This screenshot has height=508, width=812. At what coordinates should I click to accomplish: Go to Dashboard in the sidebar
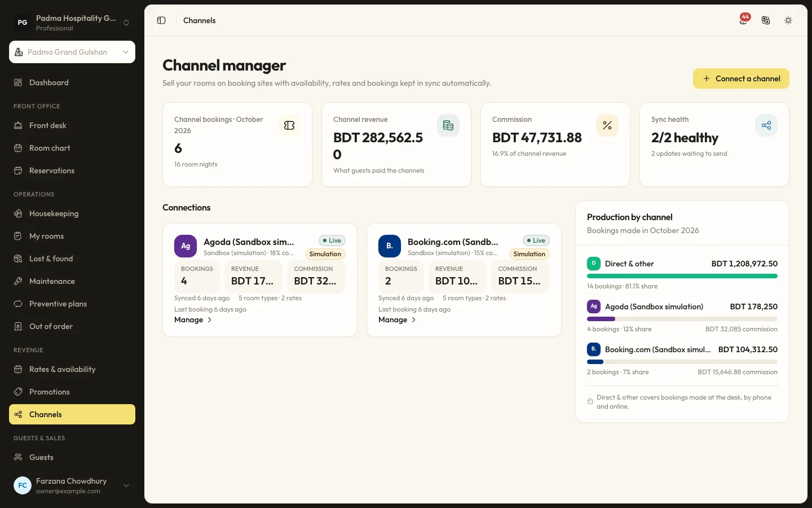coord(72,82)
